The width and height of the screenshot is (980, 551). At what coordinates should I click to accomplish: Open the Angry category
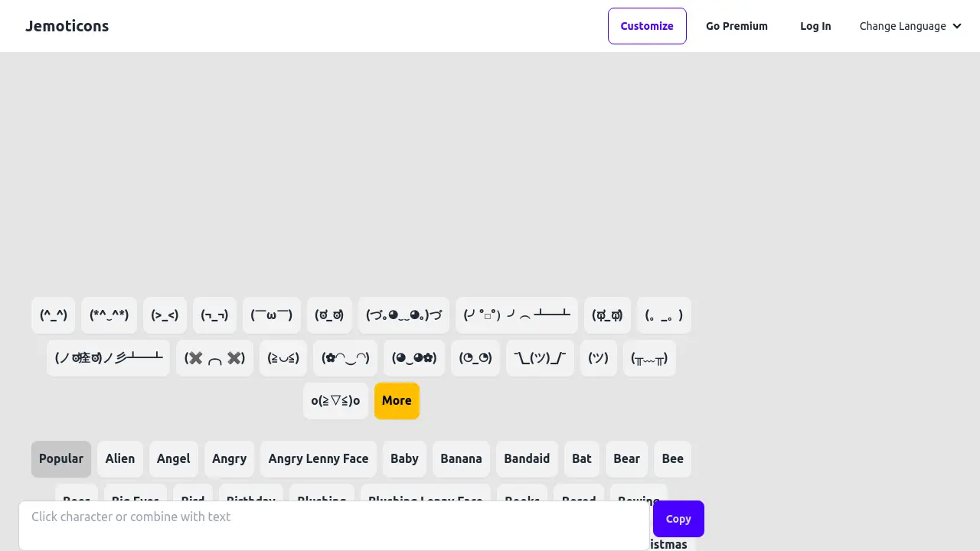pos(230,459)
